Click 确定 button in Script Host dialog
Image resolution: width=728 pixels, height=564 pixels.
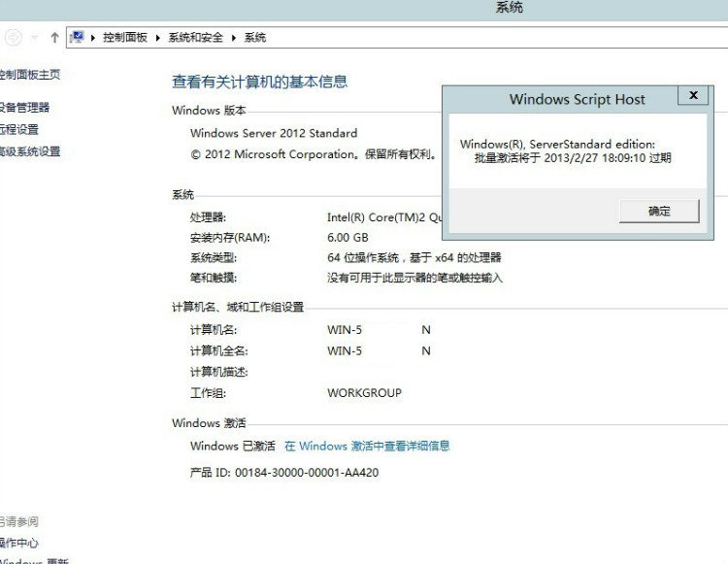pyautogui.click(x=659, y=212)
